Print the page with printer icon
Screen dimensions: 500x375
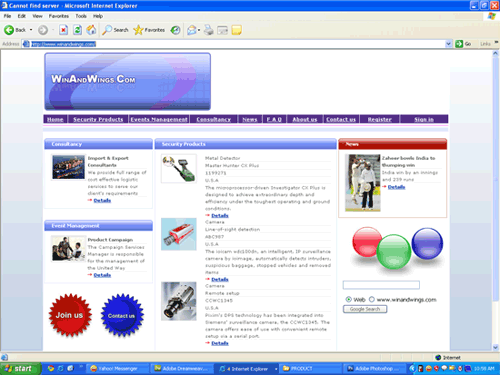[x=209, y=30]
